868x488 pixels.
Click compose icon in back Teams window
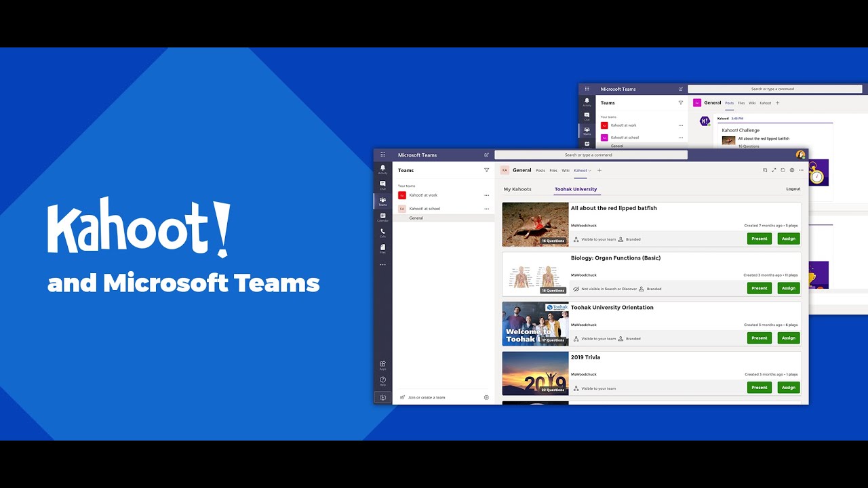coord(681,89)
